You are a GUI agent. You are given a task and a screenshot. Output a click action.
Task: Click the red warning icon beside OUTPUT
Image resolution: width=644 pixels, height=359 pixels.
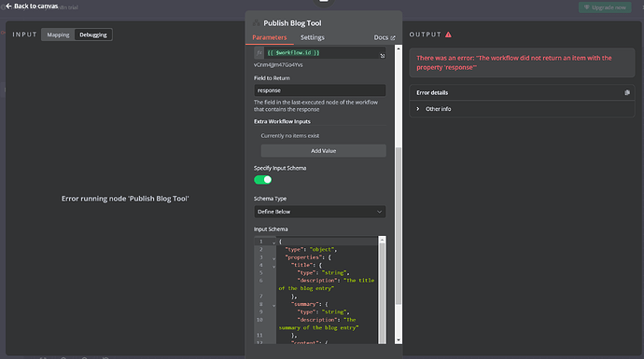coord(449,35)
